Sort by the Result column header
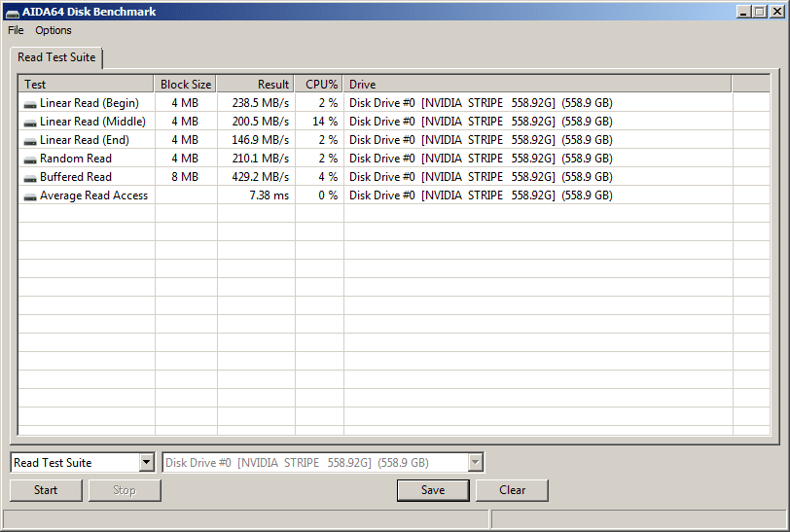The height and width of the screenshot is (532, 790). tap(256, 85)
